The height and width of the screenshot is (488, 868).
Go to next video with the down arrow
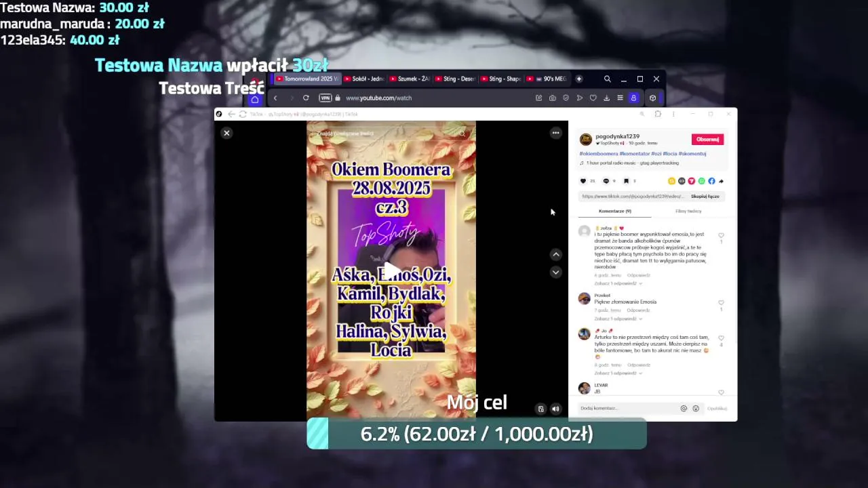[x=555, y=272]
